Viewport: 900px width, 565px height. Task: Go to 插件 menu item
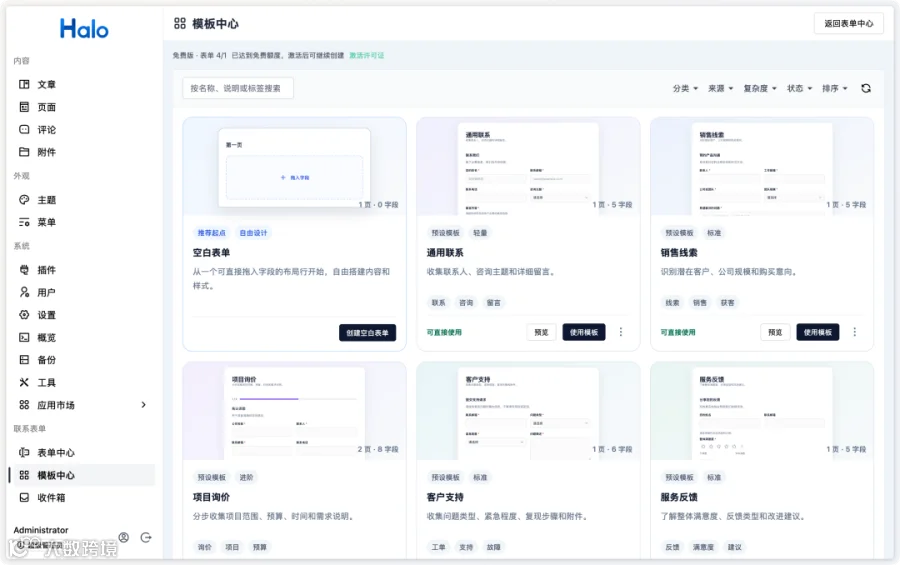click(x=82, y=270)
